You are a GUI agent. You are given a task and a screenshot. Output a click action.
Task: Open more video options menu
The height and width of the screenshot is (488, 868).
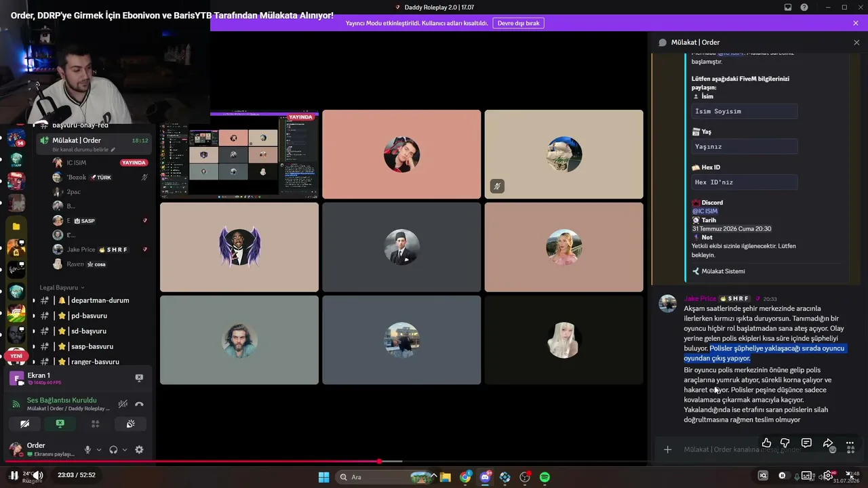850,443
